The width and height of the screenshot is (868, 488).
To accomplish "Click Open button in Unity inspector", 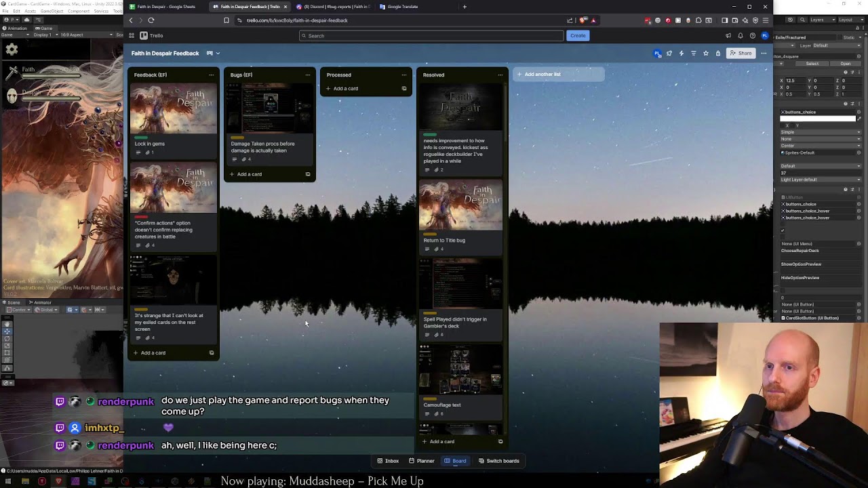I will pyautogui.click(x=846, y=64).
